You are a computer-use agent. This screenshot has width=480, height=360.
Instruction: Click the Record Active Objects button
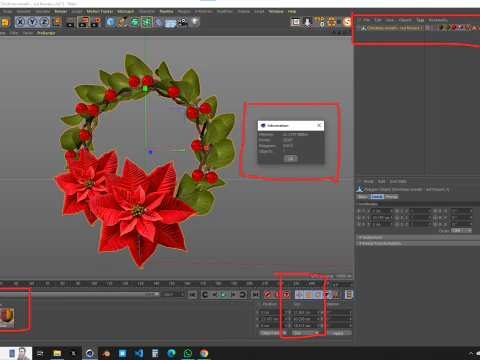[268, 295]
